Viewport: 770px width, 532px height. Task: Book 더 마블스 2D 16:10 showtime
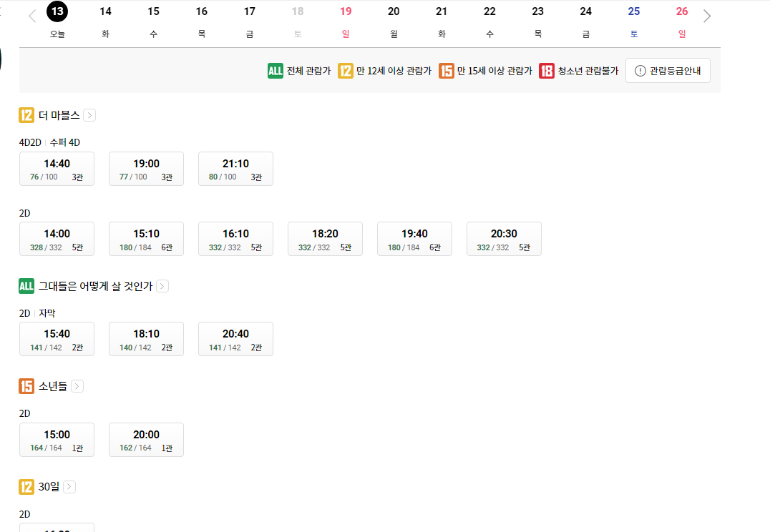[235, 239]
